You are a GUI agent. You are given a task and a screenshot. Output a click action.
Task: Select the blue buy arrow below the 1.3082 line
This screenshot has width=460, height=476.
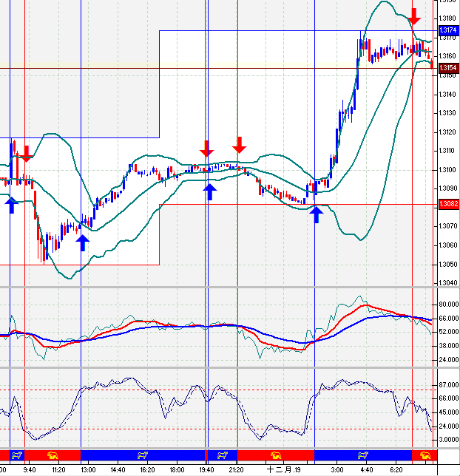click(317, 214)
